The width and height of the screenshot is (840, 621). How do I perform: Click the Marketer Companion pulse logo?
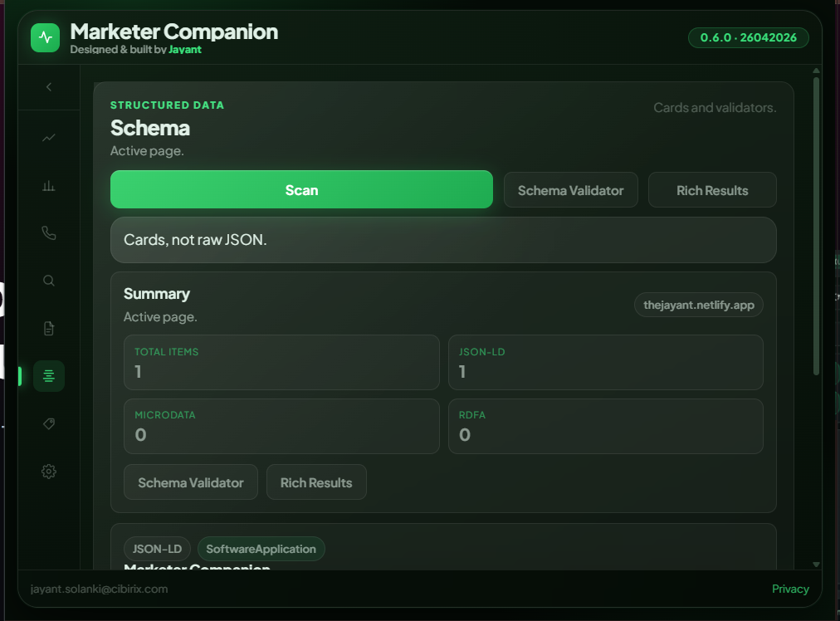pos(45,37)
